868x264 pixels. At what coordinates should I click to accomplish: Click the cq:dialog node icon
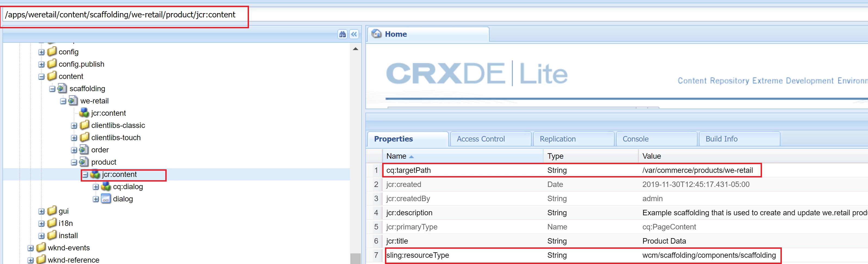106,186
